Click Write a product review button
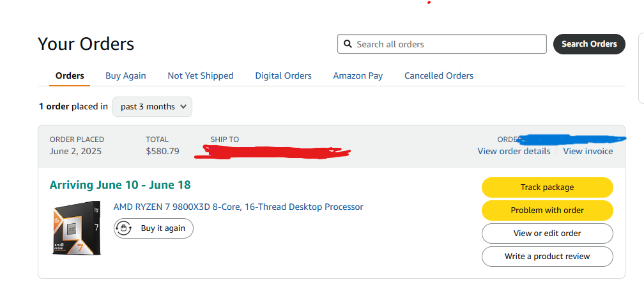Image resolution: width=644 pixels, height=293 pixels. [x=548, y=257]
